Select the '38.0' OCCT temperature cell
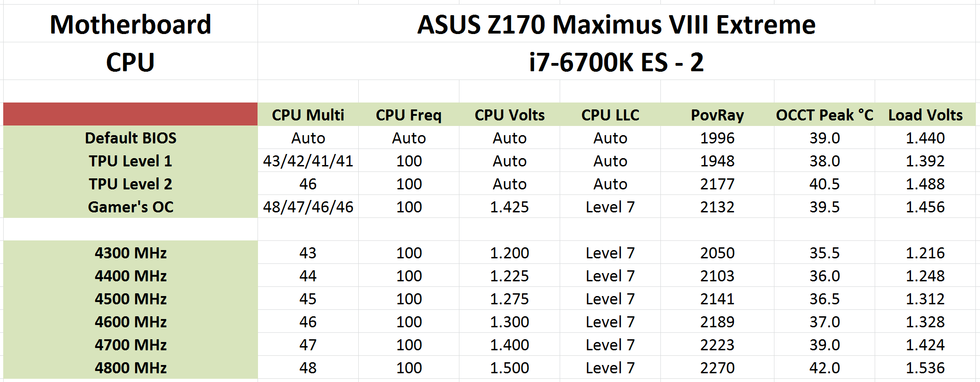The height and width of the screenshot is (382, 980). tap(825, 160)
